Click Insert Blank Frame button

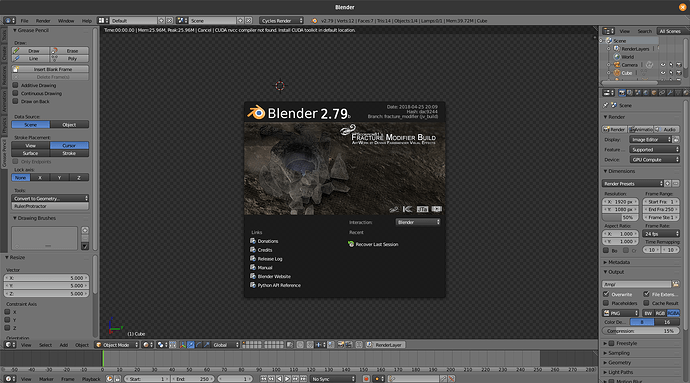pyautogui.click(x=50, y=69)
